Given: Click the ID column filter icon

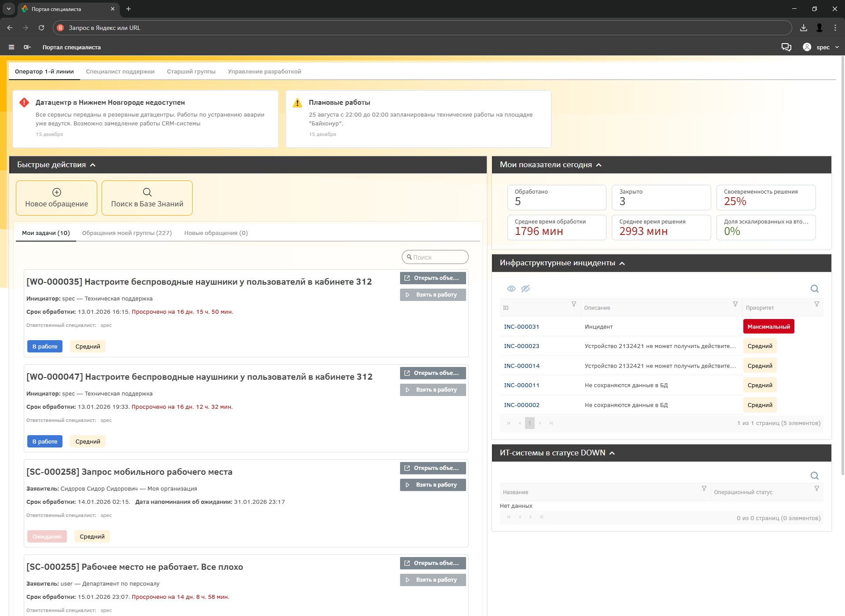Looking at the screenshot, I should 573,304.
